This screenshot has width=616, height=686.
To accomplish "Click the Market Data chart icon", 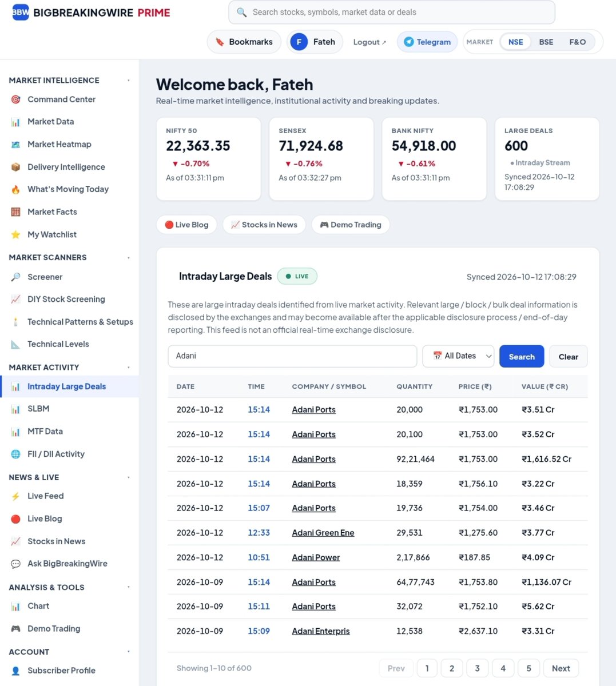I will pyautogui.click(x=16, y=122).
